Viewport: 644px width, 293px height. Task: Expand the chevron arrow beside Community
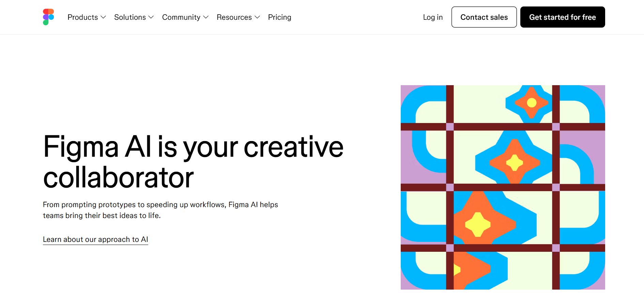tap(206, 17)
